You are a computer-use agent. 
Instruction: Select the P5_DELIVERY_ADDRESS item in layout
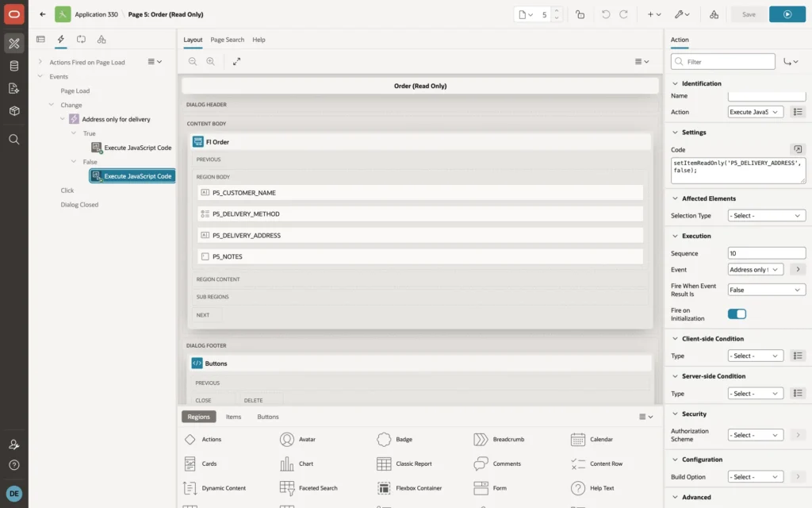420,235
